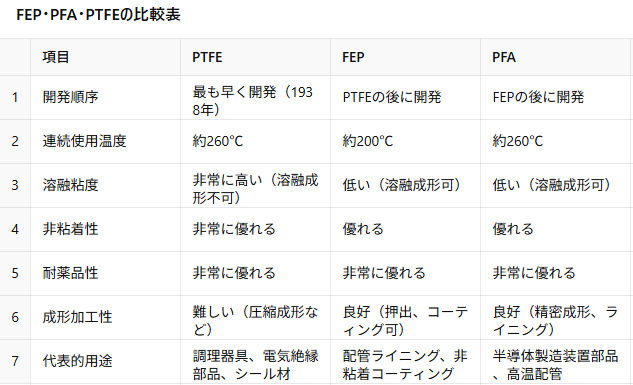The width and height of the screenshot is (633, 385).
Task: Click the 非粘着性 row label
Action: [x=71, y=229]
